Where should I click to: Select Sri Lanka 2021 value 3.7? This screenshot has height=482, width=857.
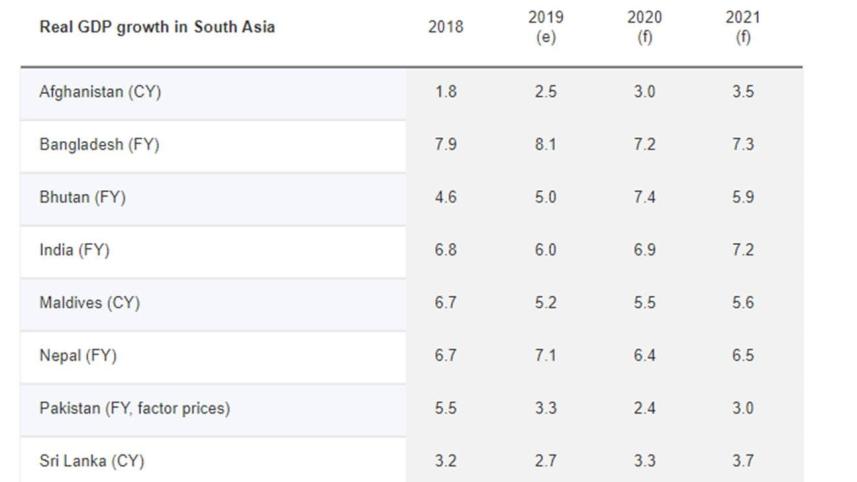click(743, 461)
